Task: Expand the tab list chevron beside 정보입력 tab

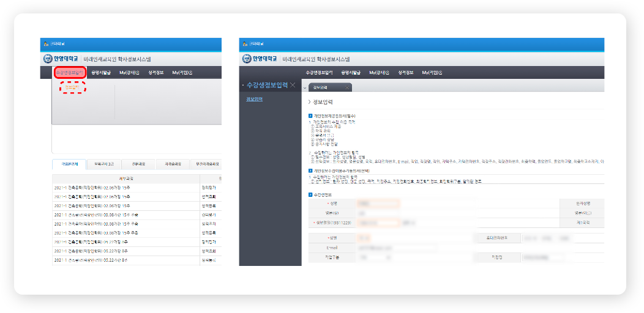Action: click(x=305, y=87)
